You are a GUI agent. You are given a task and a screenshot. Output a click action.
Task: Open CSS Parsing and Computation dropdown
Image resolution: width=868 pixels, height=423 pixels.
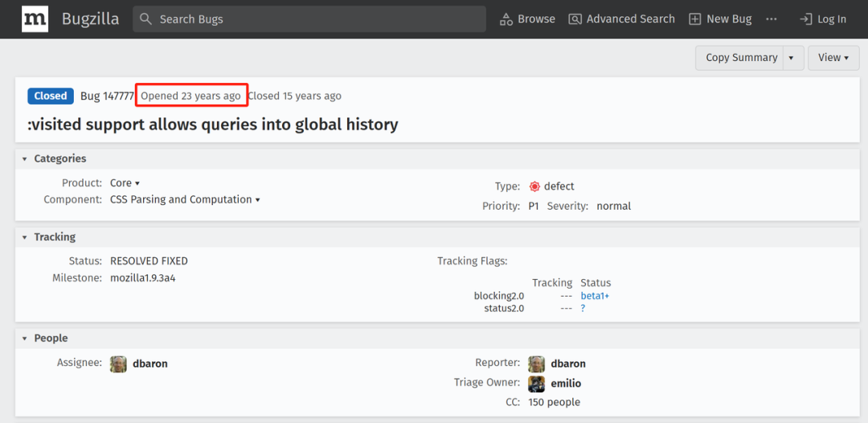tap(185, 199)
